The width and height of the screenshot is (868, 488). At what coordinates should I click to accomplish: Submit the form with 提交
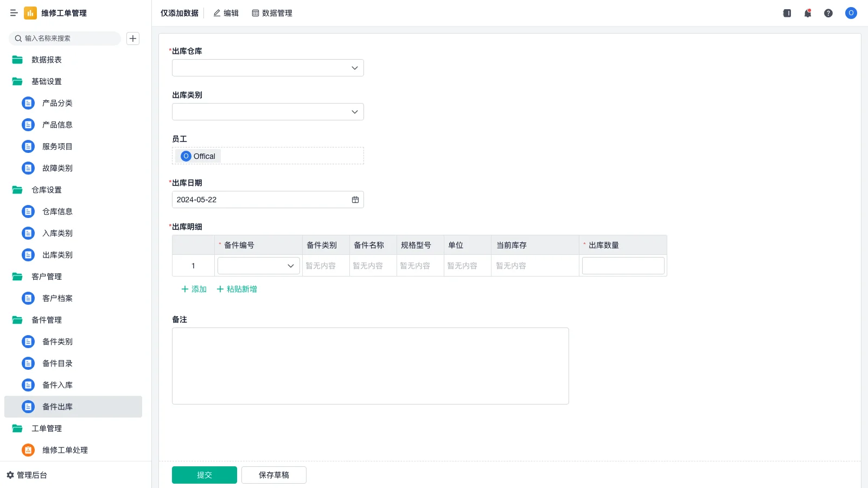(205, 475)
